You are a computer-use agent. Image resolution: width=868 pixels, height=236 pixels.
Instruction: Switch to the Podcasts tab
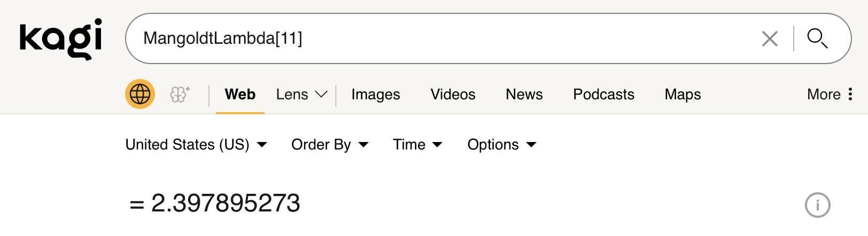603,95
